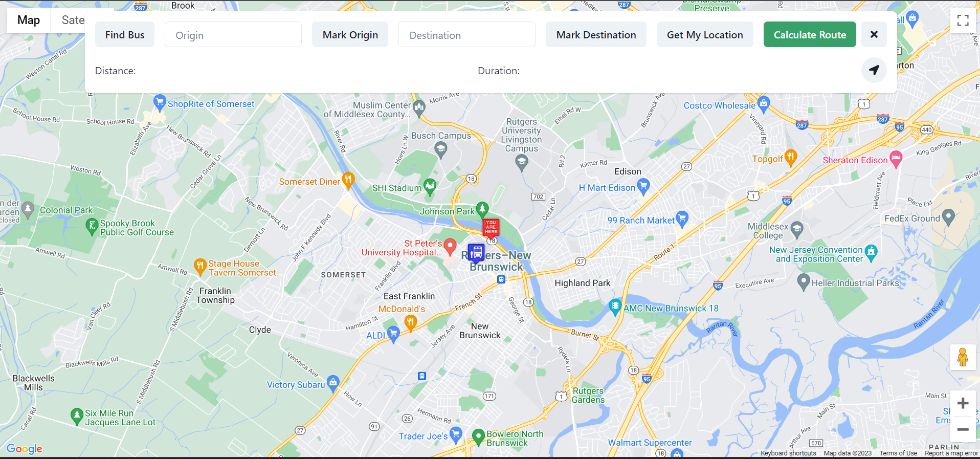The width and height of the screenshot is (980, 459).
Task: Focus the Origin input field
Action: (x=233, y=35)
